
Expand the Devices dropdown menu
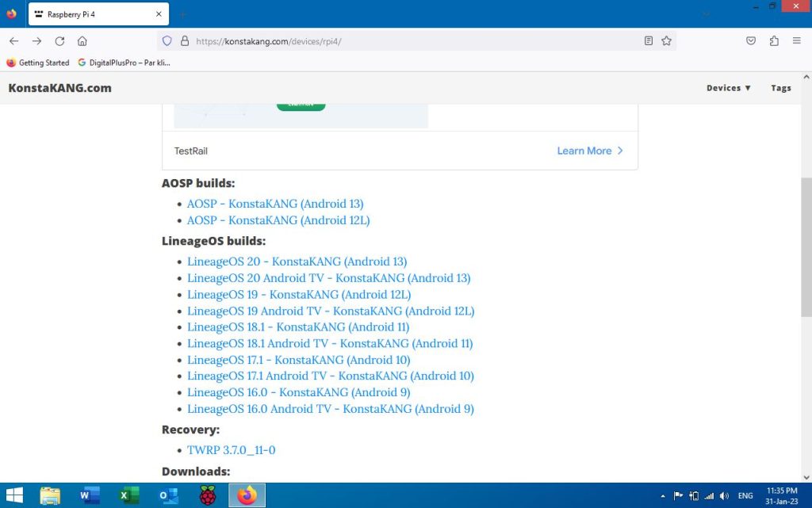(x=729, y=88)
